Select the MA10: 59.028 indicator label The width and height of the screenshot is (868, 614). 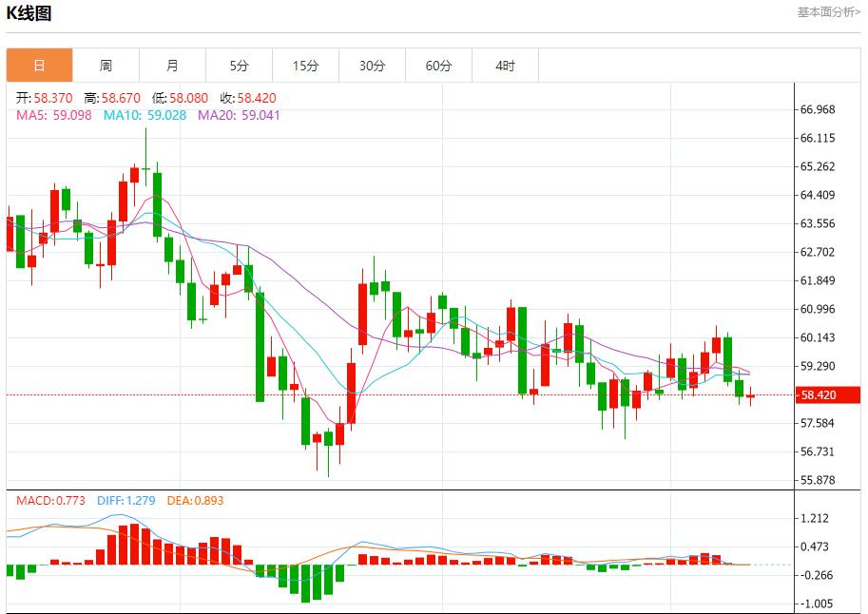point(145,115)
